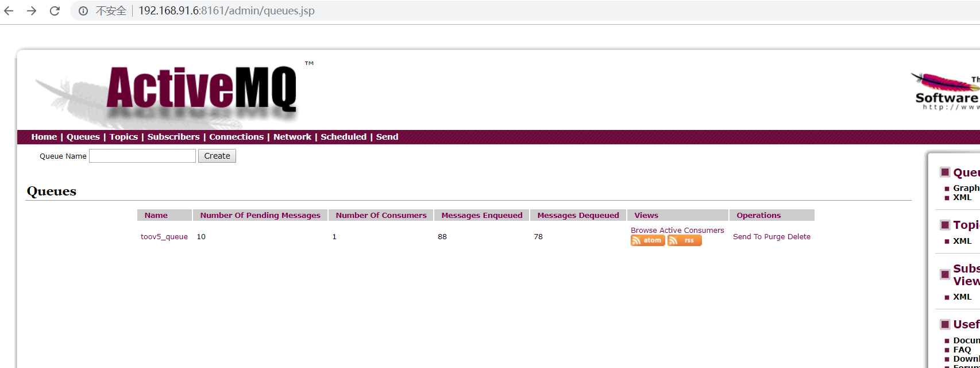Reload the page with the refresh icon
This screenshot has height=368, width=980.
coord(55,11)
